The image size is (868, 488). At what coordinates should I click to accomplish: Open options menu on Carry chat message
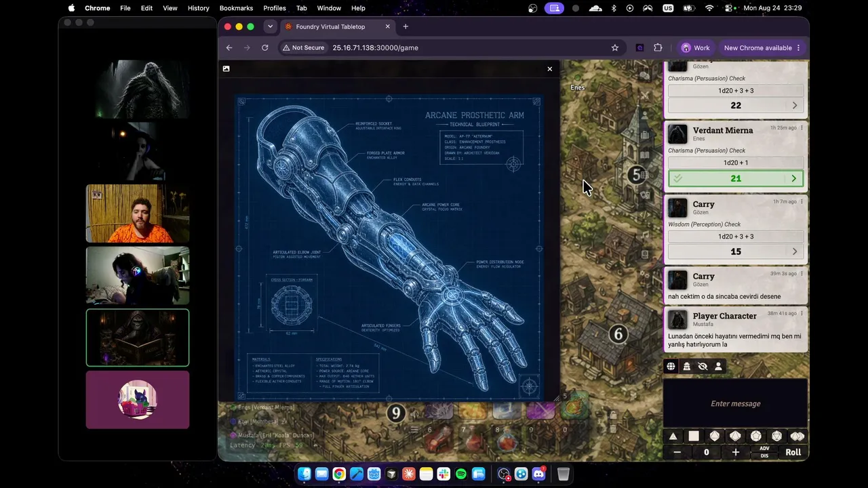pos(802,274)
